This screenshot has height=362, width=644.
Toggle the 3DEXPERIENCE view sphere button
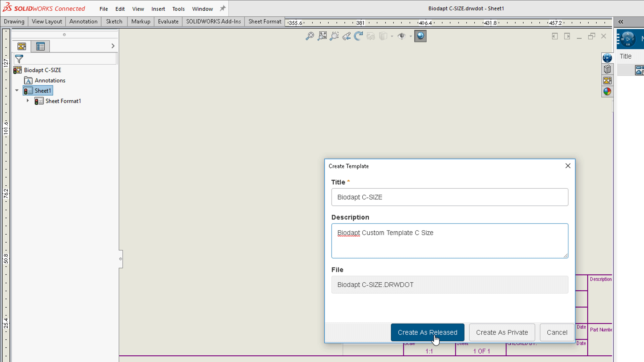tap(420, 36)
